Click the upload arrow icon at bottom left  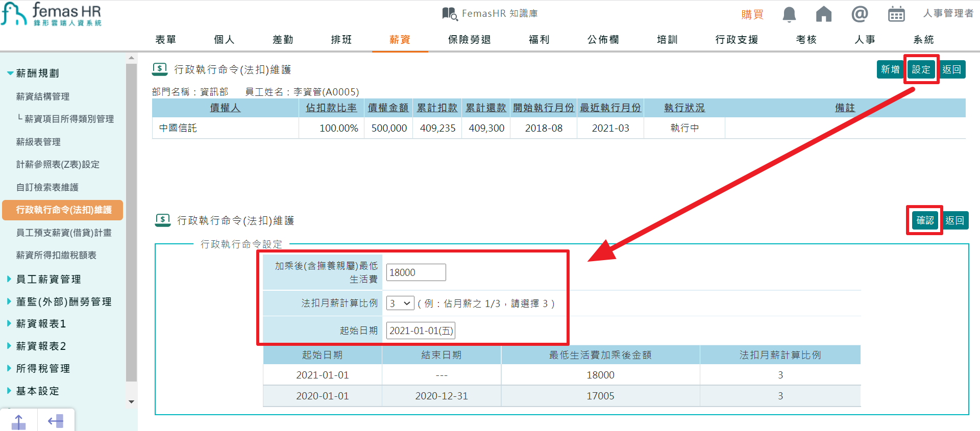[x=18, y=422]
